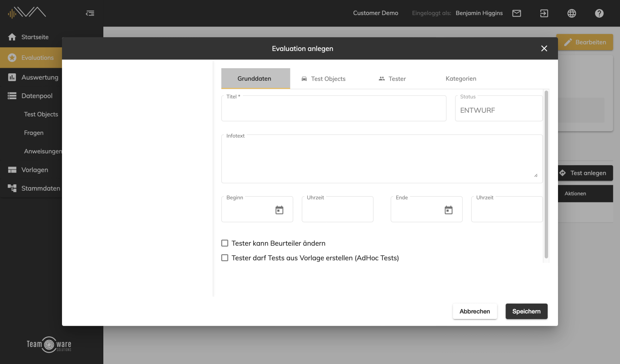Image resolution: width=620 pixels, height=364 pixels.
Task: Open Fragen under Datenpool
Action: click(x=34, y=133)
